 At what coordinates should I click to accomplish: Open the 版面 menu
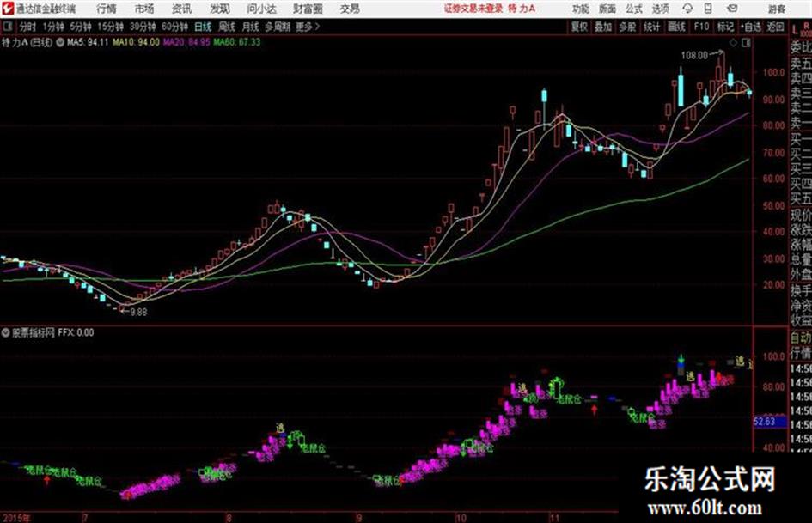(607, 9)
